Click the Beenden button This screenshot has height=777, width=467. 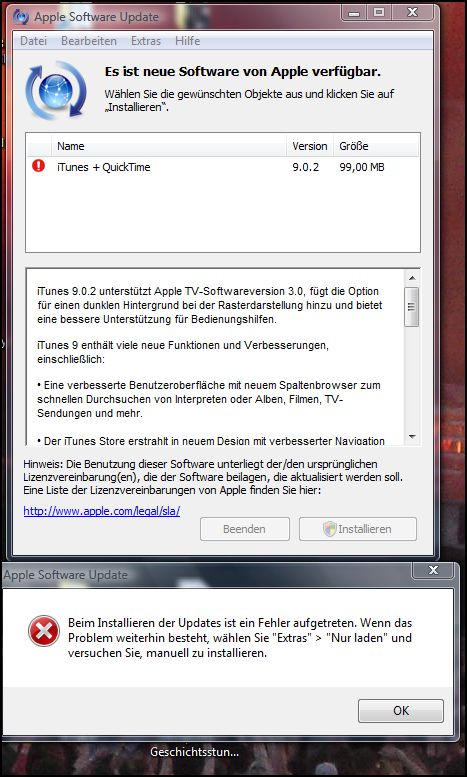[244, 529]
